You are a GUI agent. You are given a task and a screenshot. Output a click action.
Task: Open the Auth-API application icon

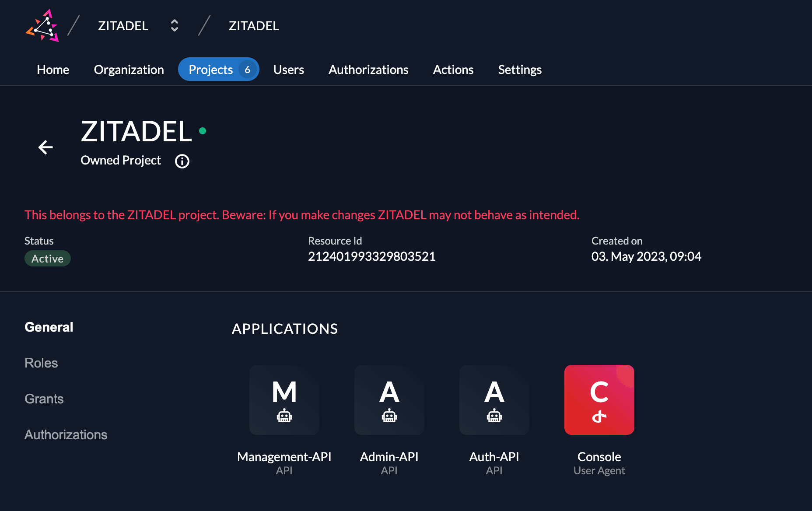[494, 399]
